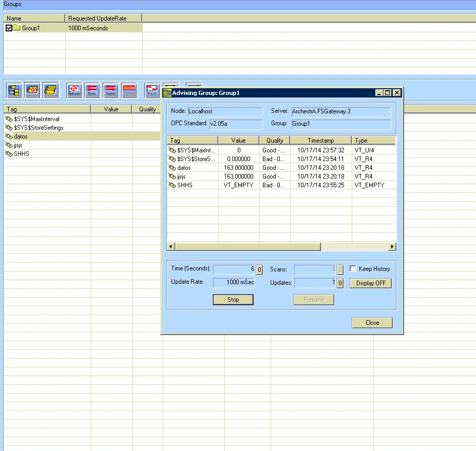This screenshot has width=476, height=451.
Task: Select the datos row in main tag list
Action: 82,136
